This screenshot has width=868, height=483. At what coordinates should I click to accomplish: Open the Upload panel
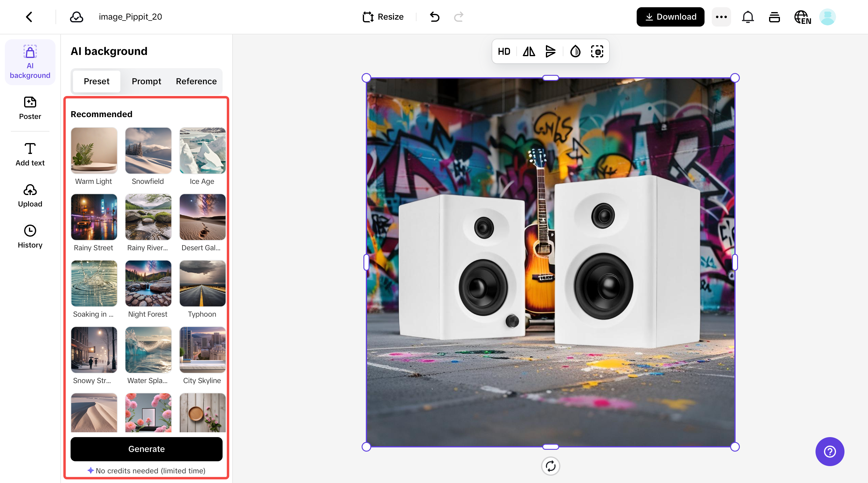(x=30, y=196)
